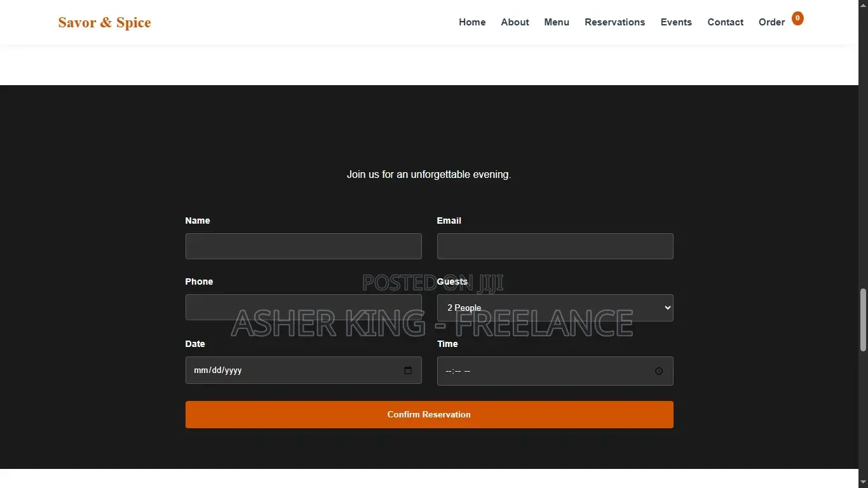The width and height of the screenshot is (868, 488).
Task: Open the time picker clock icon
Action: pos(659,371)
